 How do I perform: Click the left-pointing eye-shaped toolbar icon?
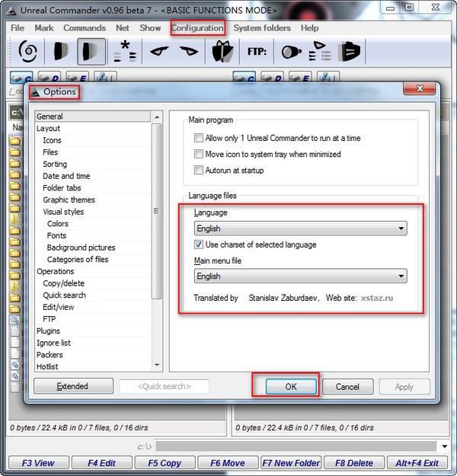pyautogui.click(x=158, y=52)
